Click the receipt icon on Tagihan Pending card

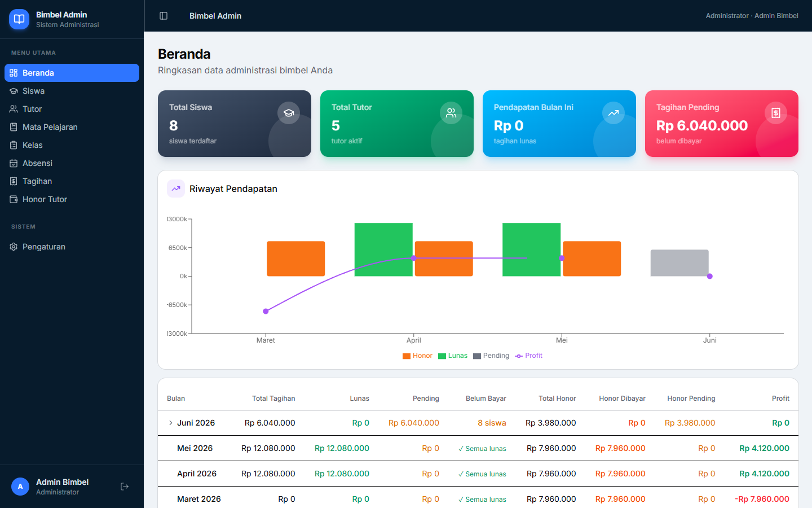coord(776,113)
